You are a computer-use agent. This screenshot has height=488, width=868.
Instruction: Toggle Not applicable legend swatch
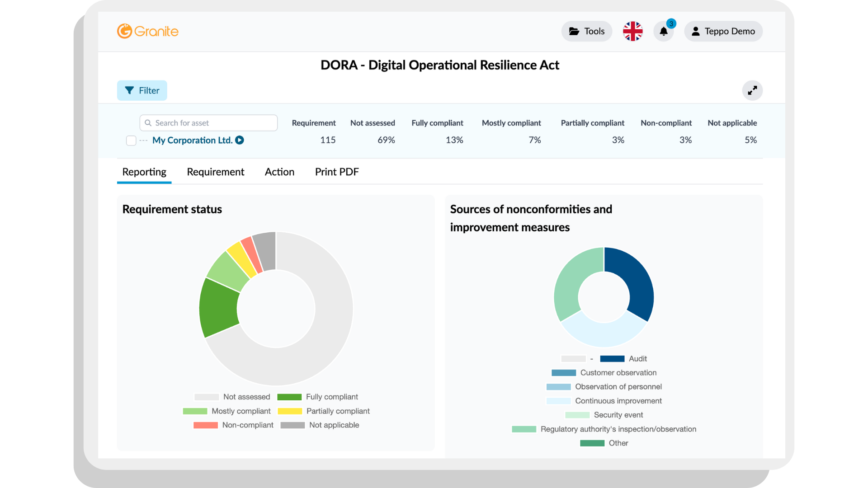292,425
